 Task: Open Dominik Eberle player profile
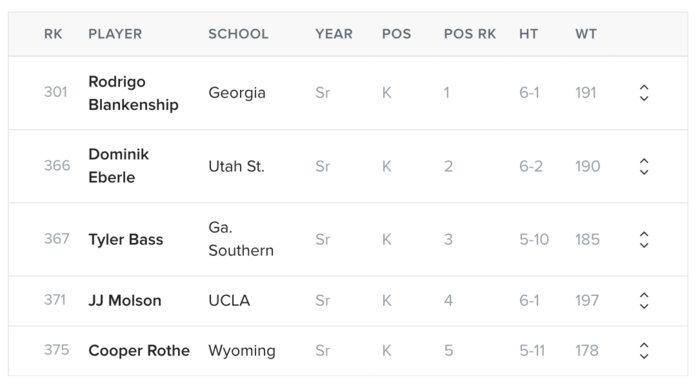pyautogui.click(x=119, y=166)
